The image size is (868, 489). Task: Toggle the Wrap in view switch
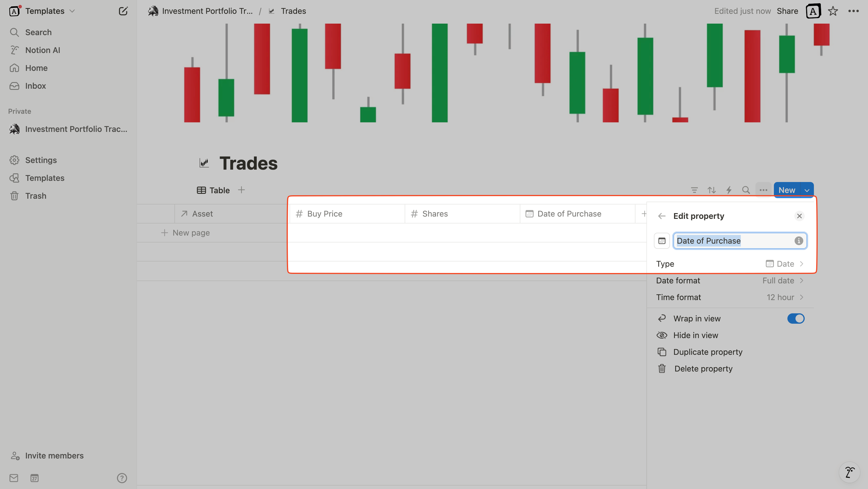[x=796, y=319]
